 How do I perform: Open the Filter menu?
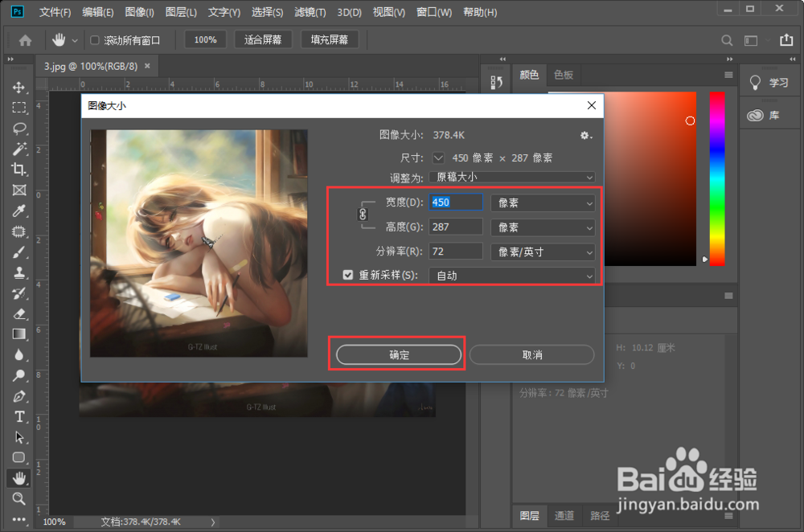click(310, 12)
